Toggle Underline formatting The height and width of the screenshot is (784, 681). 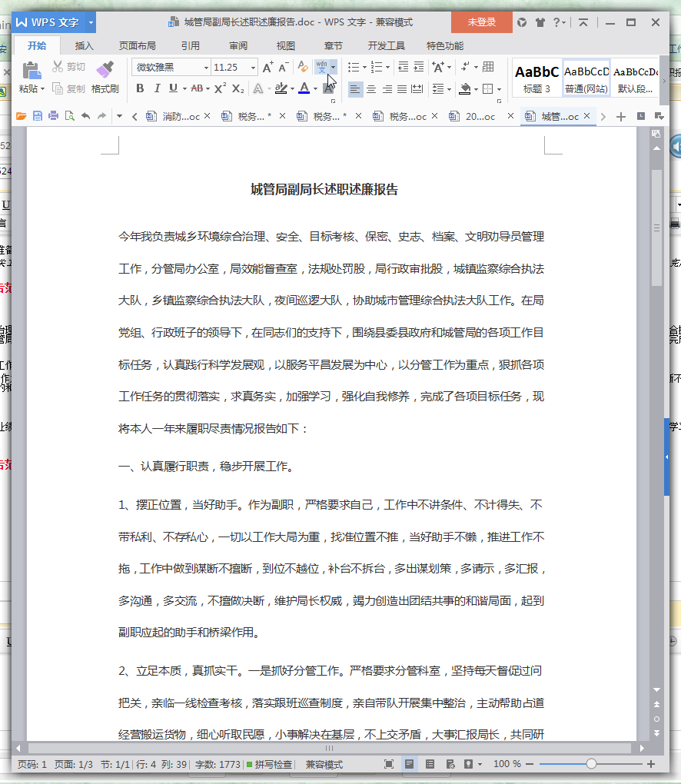173,88
